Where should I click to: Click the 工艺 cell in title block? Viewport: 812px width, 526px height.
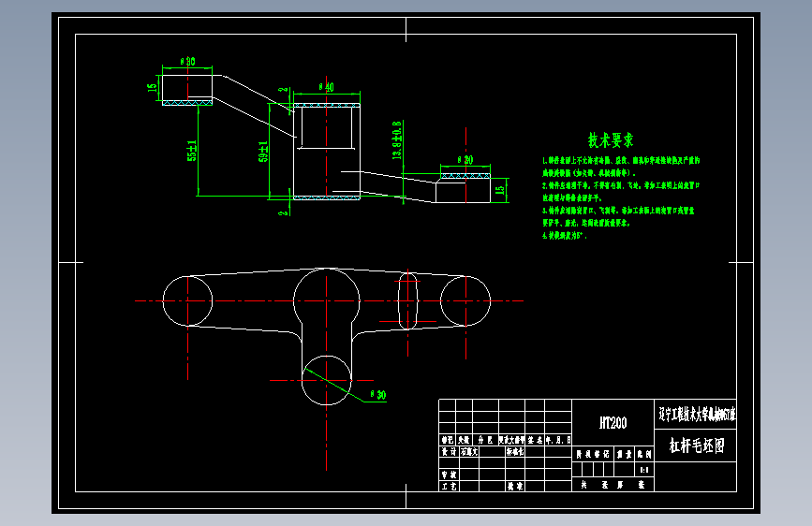(449, 486)
